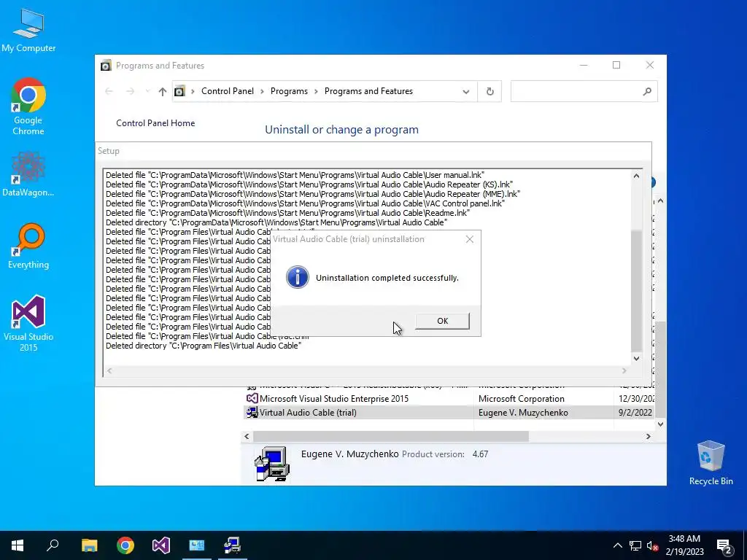
Task: Click Setup log horizontal scroll left arrow
Action: (x=109, y=370)
